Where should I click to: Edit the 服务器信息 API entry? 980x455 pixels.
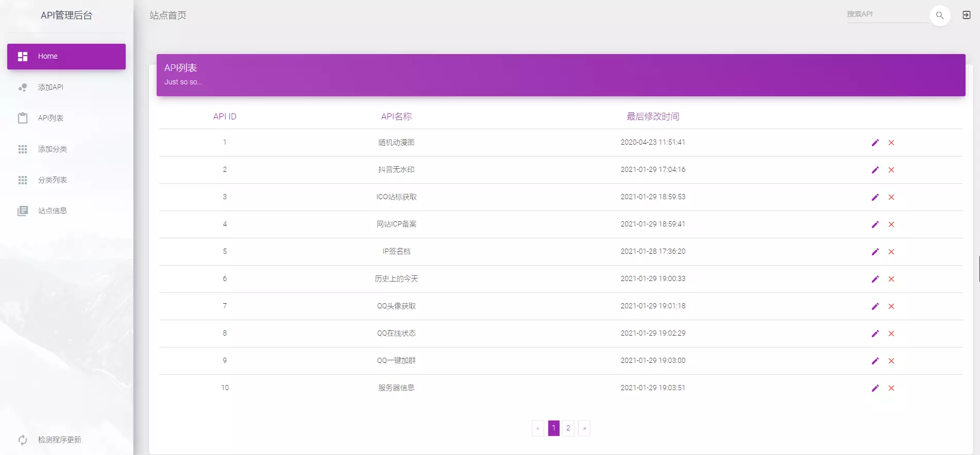point(875,388)
